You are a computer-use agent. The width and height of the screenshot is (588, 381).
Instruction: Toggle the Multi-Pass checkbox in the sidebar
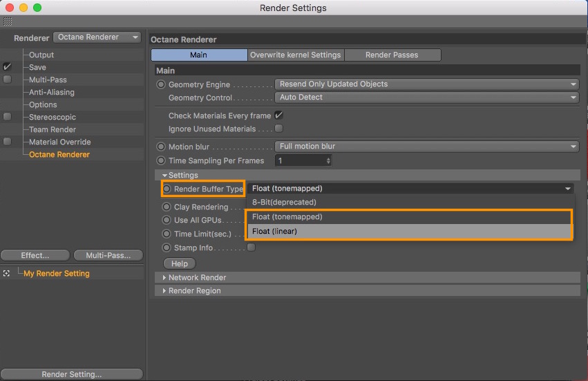7,80
